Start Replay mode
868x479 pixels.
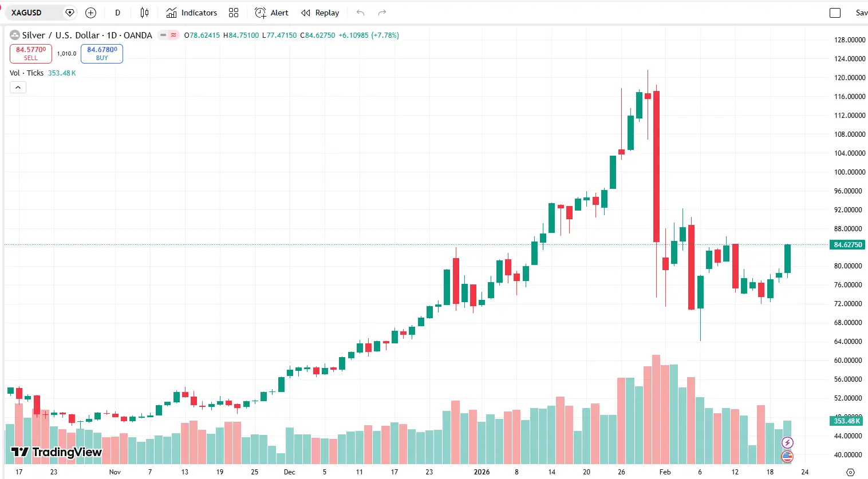point(320,13)
